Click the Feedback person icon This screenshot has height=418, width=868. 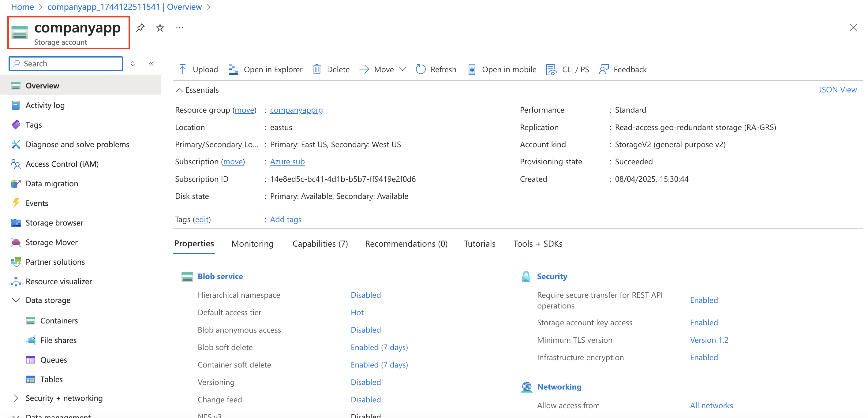[604, 69]
